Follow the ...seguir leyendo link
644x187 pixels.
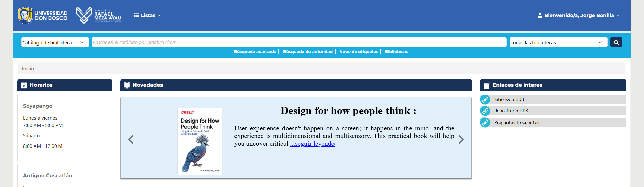pos(312,144)
